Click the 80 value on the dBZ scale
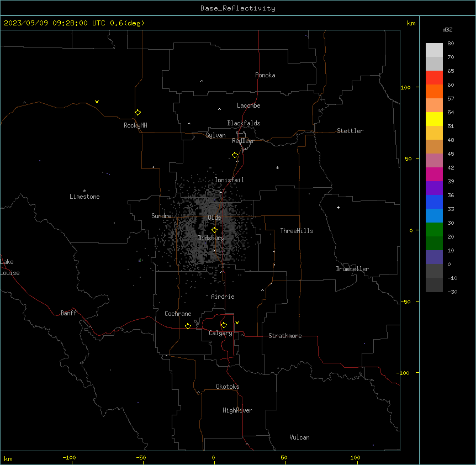 (x=451, y=44)
